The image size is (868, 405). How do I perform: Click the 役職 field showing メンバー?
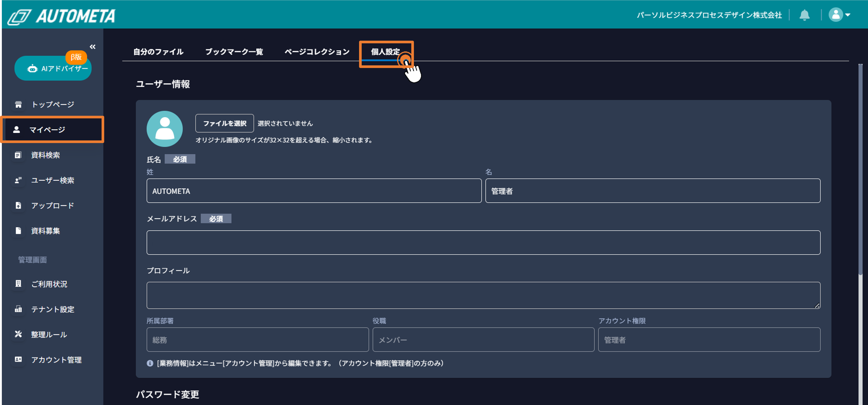483,340
